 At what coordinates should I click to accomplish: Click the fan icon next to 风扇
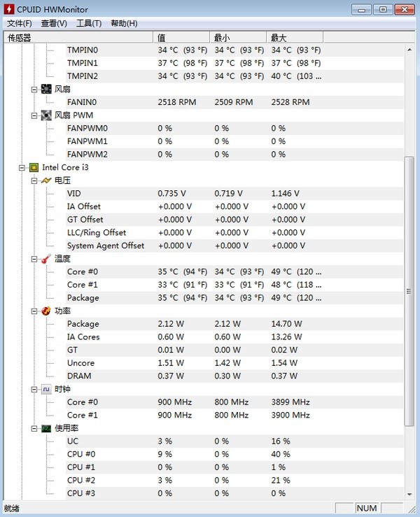pos(46,90)
